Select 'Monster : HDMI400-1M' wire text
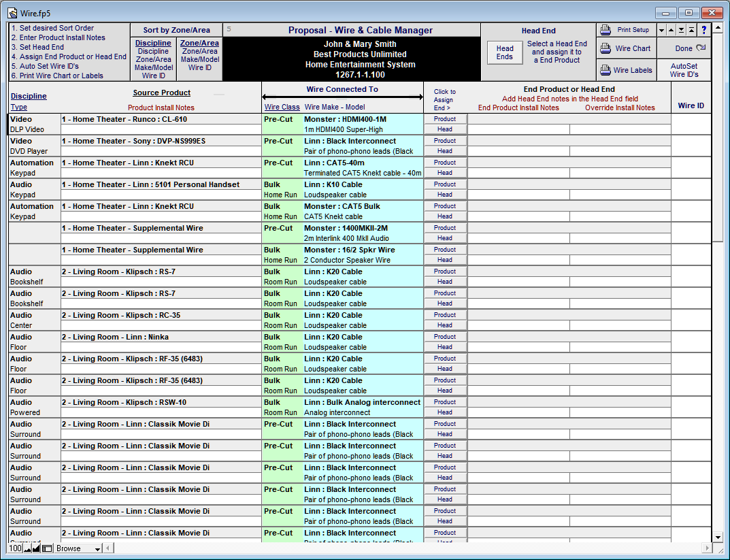Image resolution: width=730 pixels, height=560 pixels. pos(345,119)
